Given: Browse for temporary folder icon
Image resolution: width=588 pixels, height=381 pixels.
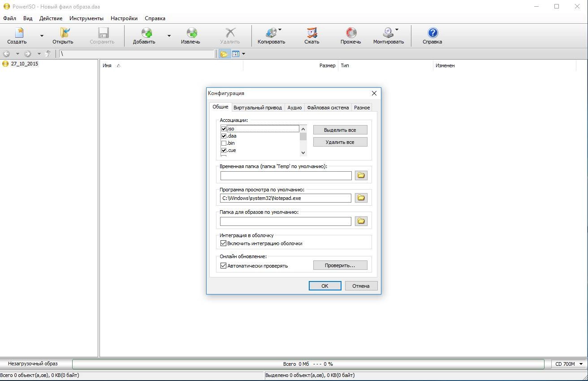Looking at the screenshot, I should coord(361,175).
